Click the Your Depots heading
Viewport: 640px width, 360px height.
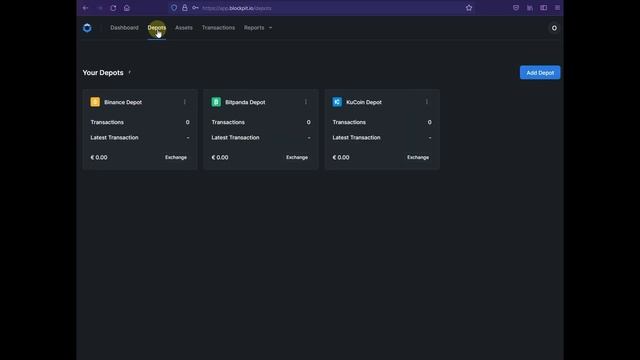(103, 73)
